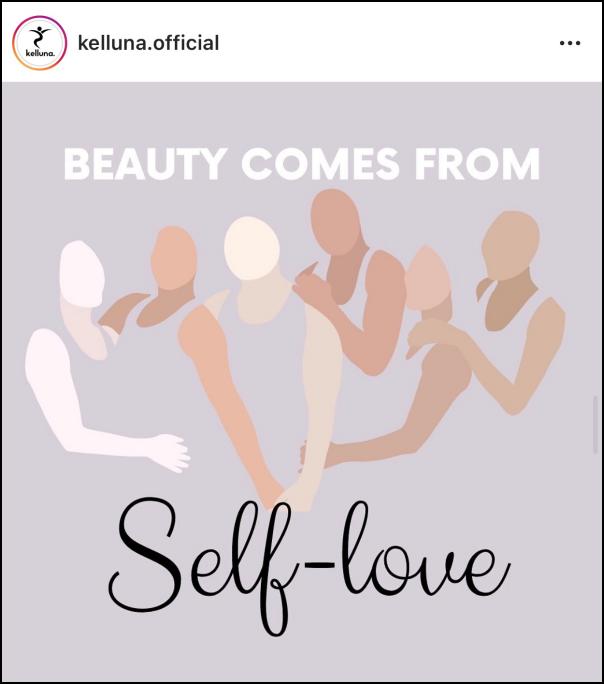Click the 'FROM' word in the headline
This screenshot has height=684, width=604.
477,164
